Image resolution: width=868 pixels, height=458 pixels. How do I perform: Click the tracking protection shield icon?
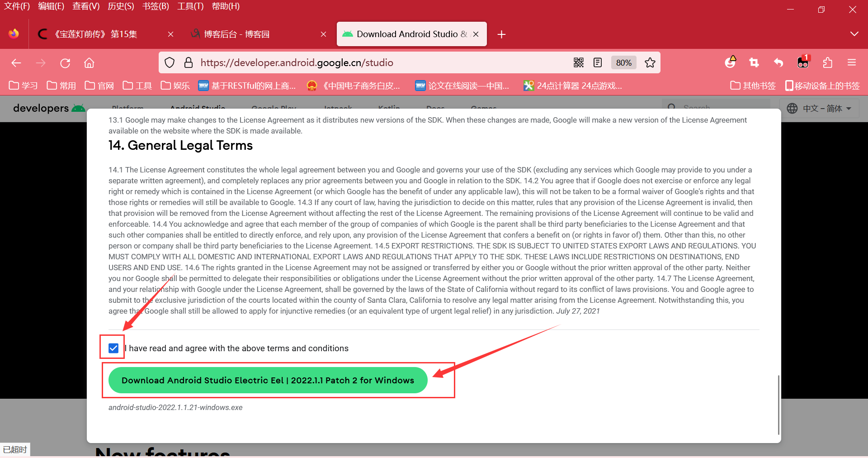point(170,62)
